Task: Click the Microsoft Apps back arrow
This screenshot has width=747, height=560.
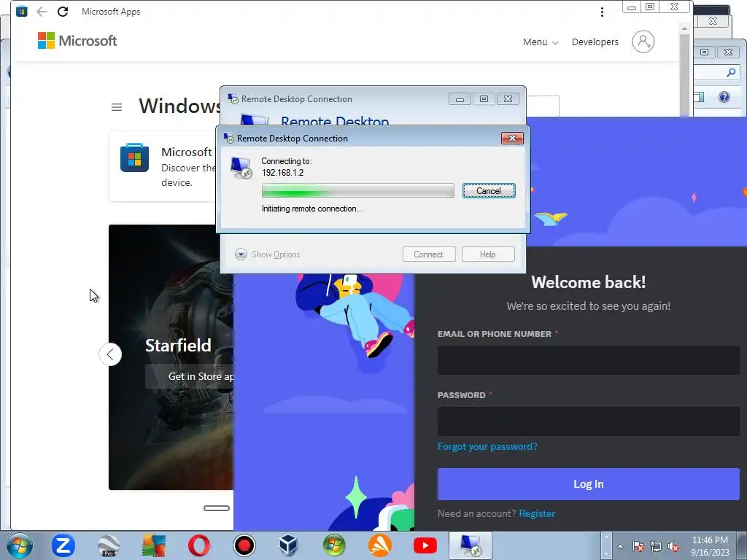Action: coord(42,12)
